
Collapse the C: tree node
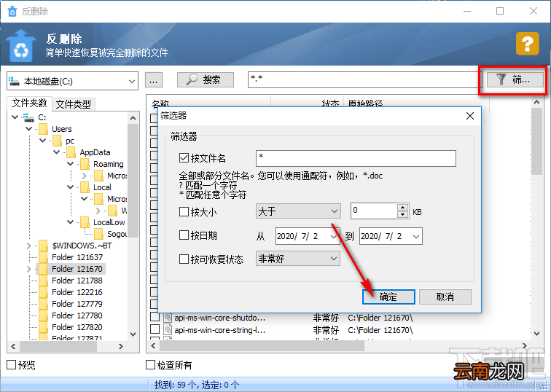(15, 117)
